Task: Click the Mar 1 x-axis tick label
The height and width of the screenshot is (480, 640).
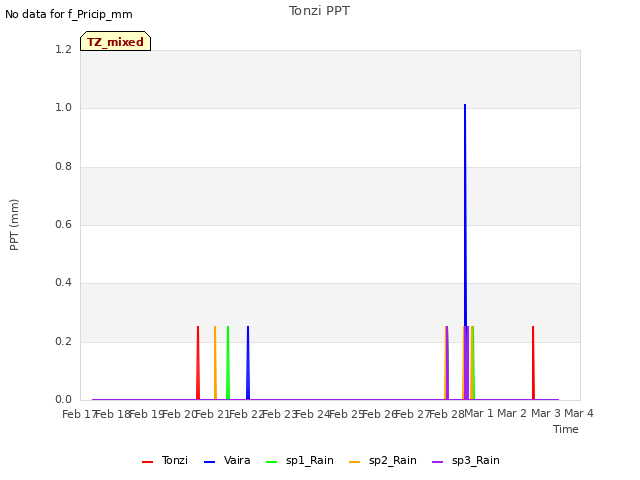Action: [479, 413]
